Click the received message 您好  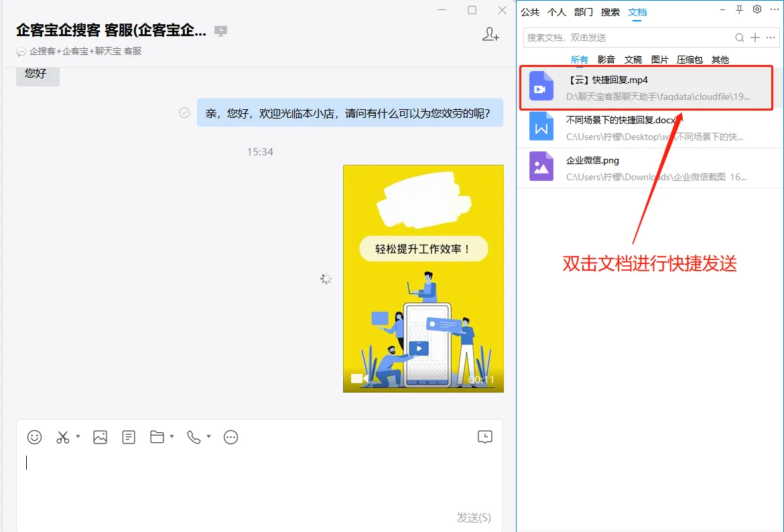coord(38,74)
